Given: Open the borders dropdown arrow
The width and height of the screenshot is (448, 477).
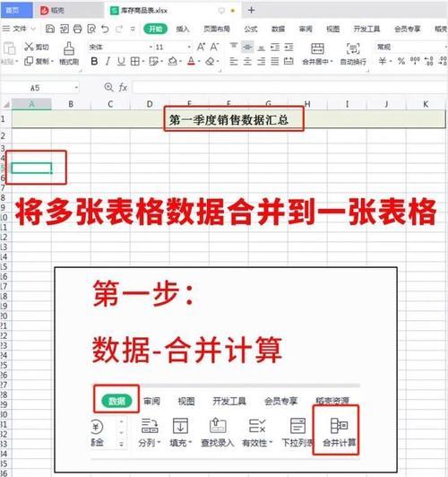Looking at the screenshot, I should coord(142,62).
